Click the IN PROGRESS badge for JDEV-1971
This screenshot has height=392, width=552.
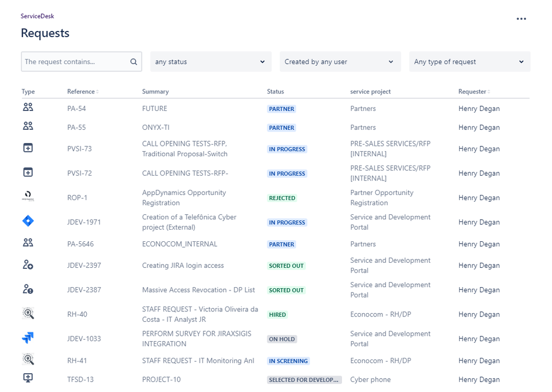(x=287, y=223)
